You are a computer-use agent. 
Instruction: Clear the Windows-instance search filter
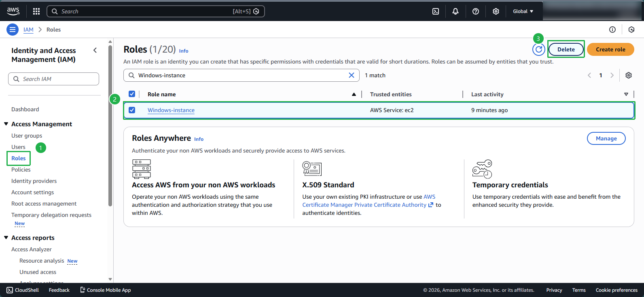pos(352,75)
